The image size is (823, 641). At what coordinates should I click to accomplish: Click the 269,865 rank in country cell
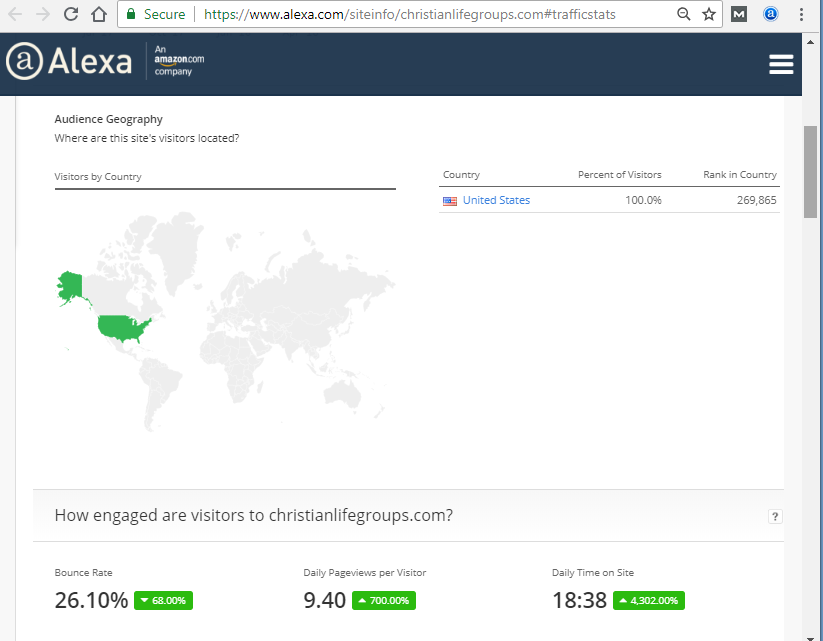[756, 200]
